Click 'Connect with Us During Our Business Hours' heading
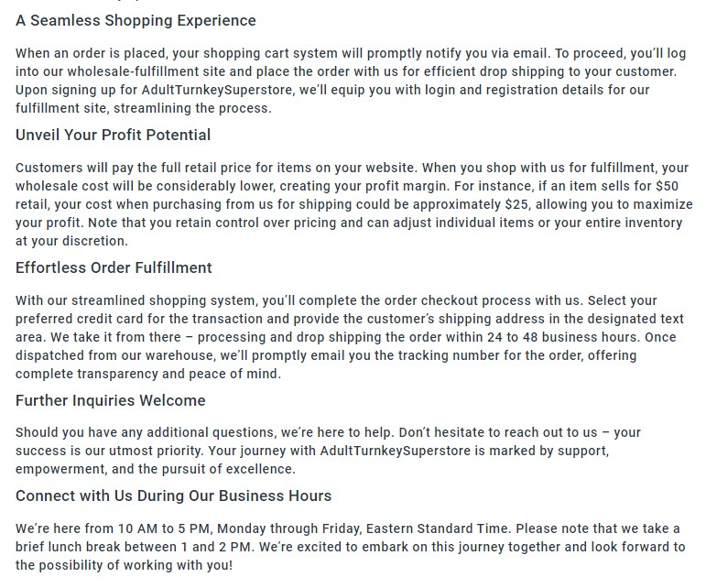The image size is (706, 588). pyautogui.click(x=173, y=495)
